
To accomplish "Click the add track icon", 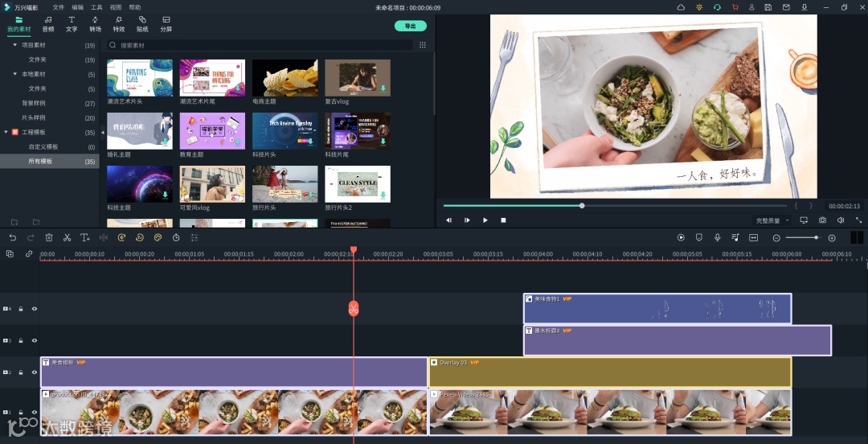I will coord(10,254).
